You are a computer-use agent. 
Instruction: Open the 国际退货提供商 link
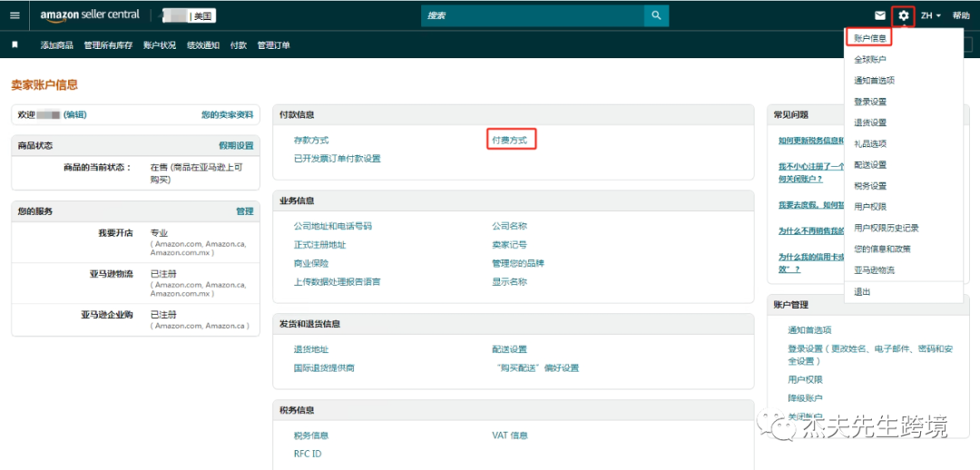(x=324, y=367)
